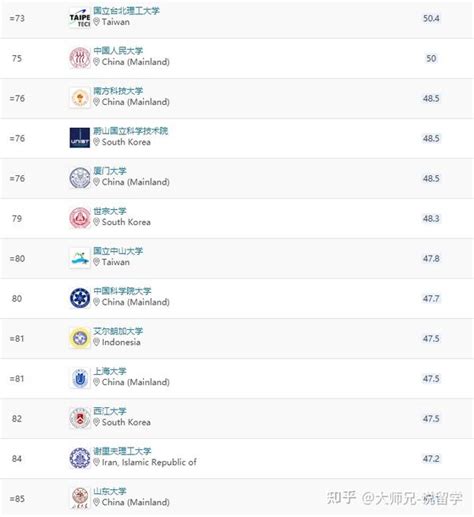Click the Taipei Tech university logo
This screenshot has width=474, height=517.
[x=80, y=18]
